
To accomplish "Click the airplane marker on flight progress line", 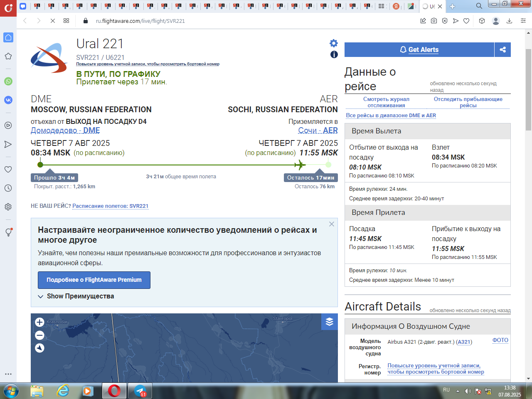I will pos(300,165).
